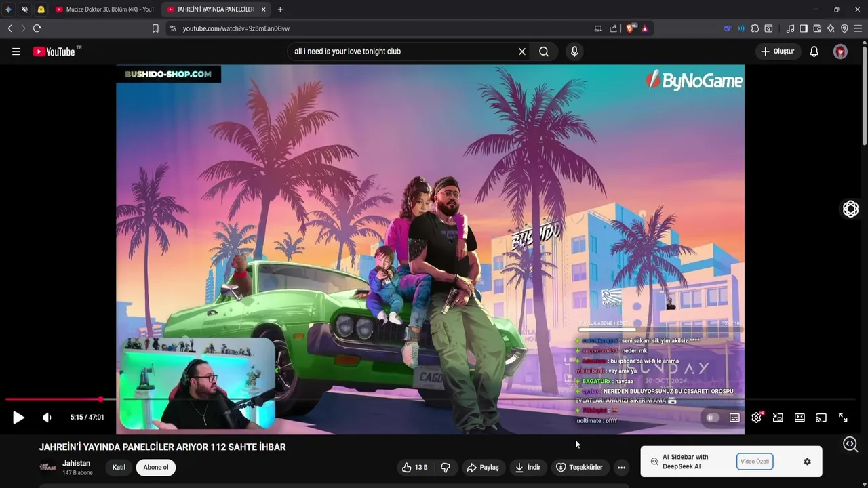Open the browser main menu
Image resolution: width=868 pixels, height=488 pixels.
(858, 28)
